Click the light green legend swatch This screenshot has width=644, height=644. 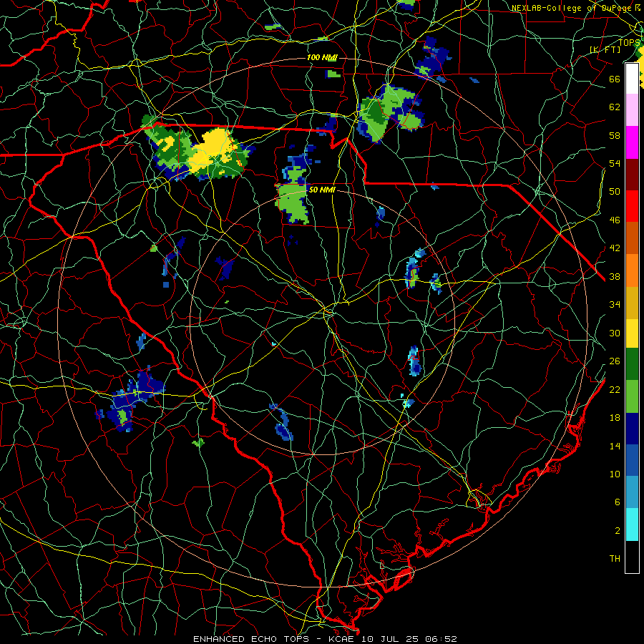point(632,396)
